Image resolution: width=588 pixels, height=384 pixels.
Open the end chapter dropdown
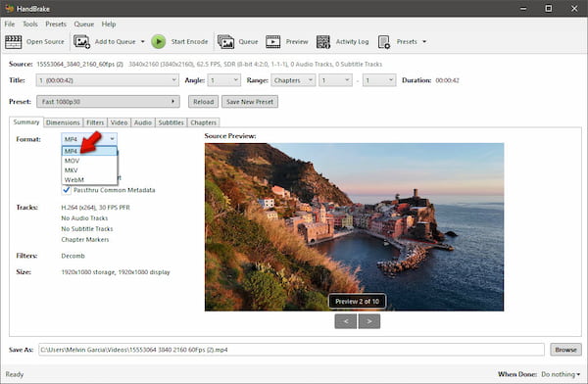click(x=379, y=80)
